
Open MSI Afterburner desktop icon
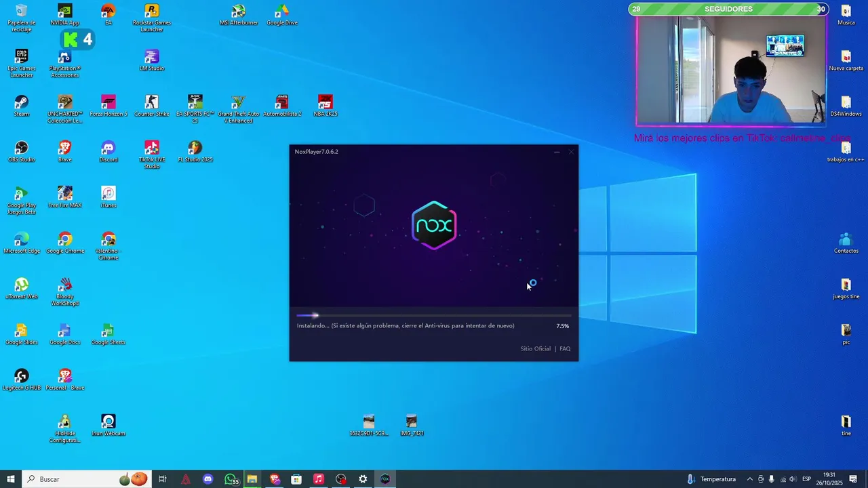click(x=239, y=15)
